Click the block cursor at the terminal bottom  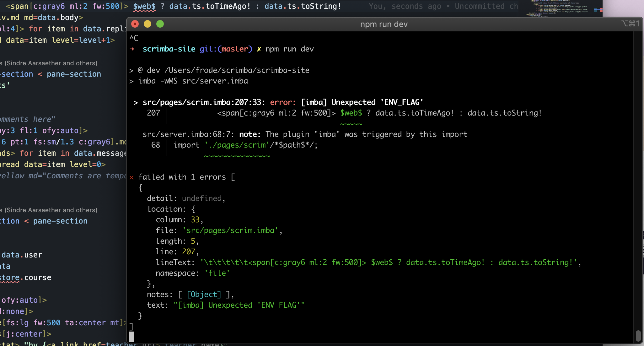pos(131,337)
